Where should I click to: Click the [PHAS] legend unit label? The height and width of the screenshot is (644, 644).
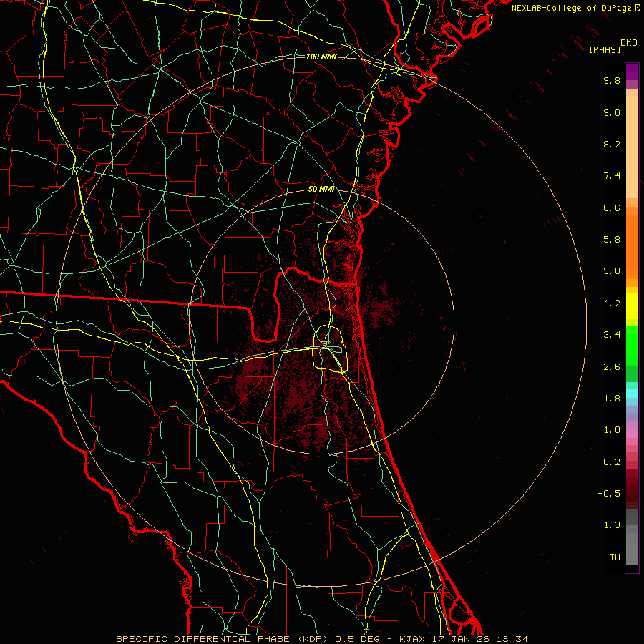605,49
